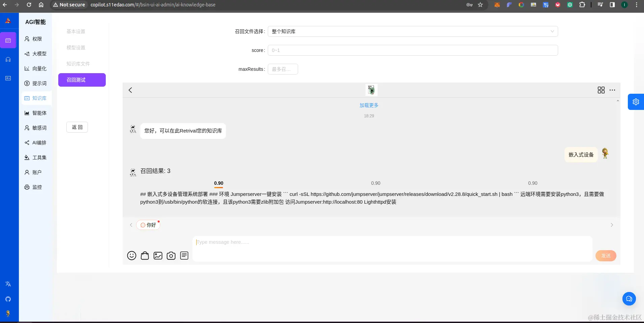
Task: Open the settings gear on the right edge
Action: 635,101
